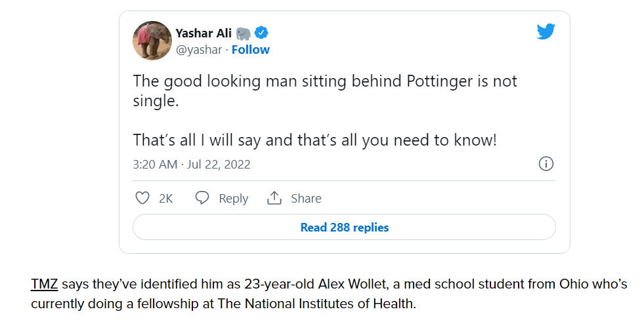The height and width of the screenshot is (322, 644).
Task: Click the Share text label
Action: 306,199
